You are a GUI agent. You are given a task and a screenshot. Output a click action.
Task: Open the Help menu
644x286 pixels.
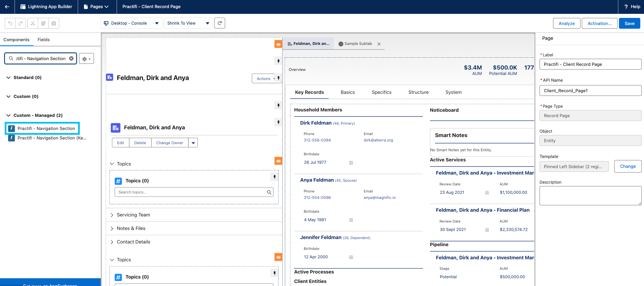pos(632,7)
